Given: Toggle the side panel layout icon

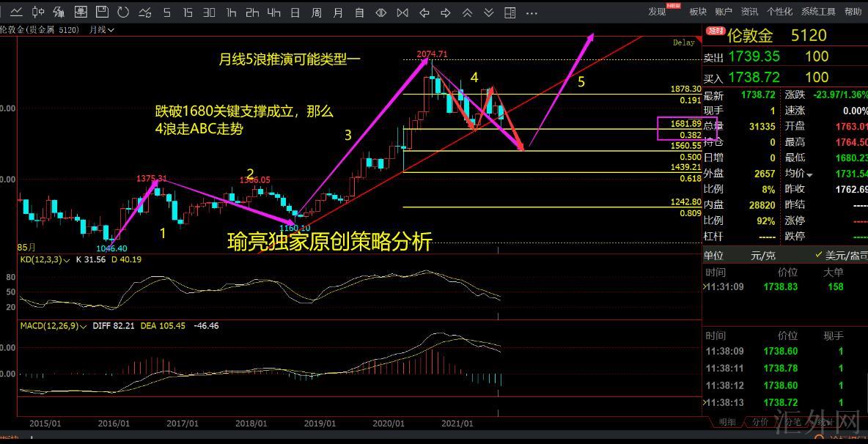Looking at the screenshot, I should pos(510,12).
